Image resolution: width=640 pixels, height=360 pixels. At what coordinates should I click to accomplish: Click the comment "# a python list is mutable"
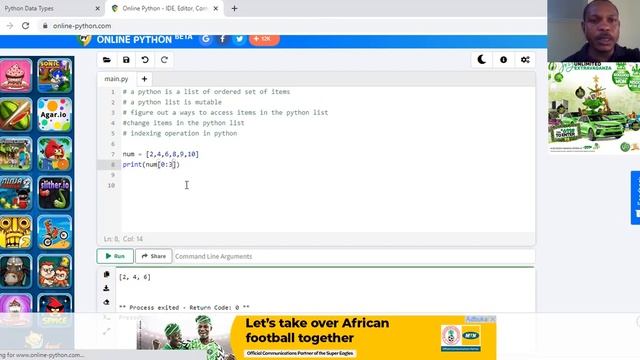pos(172,102)
